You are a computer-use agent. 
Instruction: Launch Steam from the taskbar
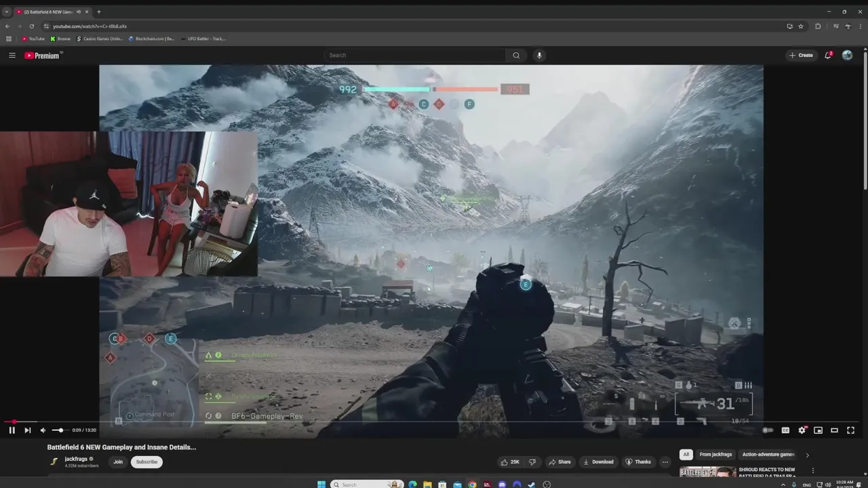click(532, 484)
